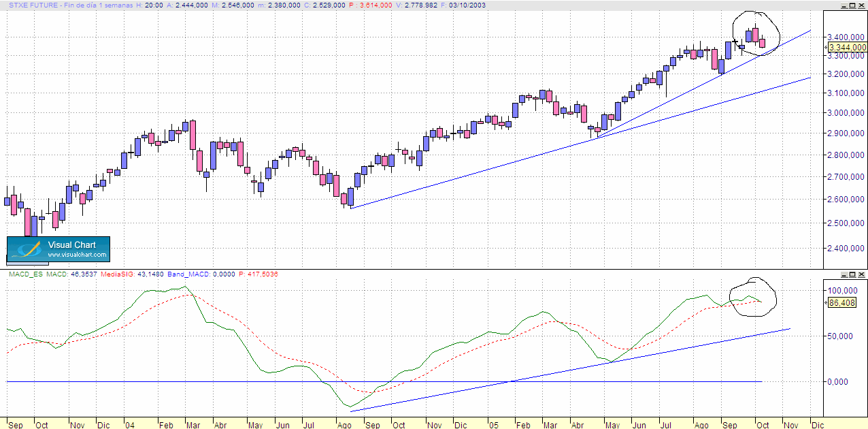Click the highlighted 3.344,000 current price tag
Viewport: 868px width, 429px height.
coord(847,47)
